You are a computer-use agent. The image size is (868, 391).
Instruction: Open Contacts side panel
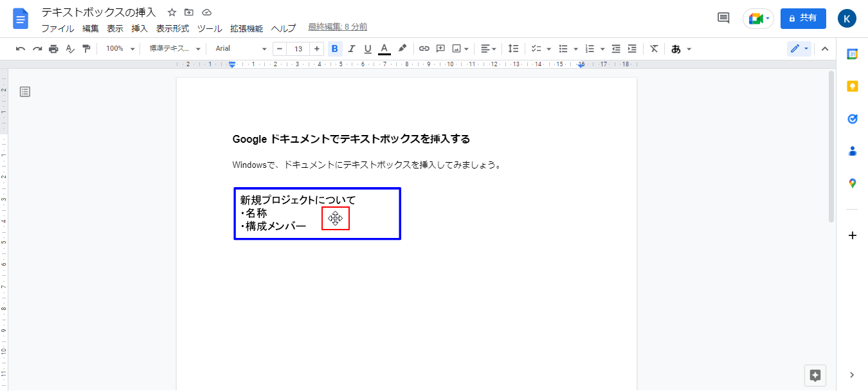(x=853, y=151)
